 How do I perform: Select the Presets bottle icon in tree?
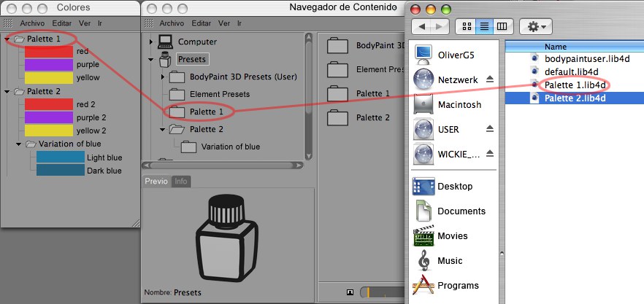point(165,60)
